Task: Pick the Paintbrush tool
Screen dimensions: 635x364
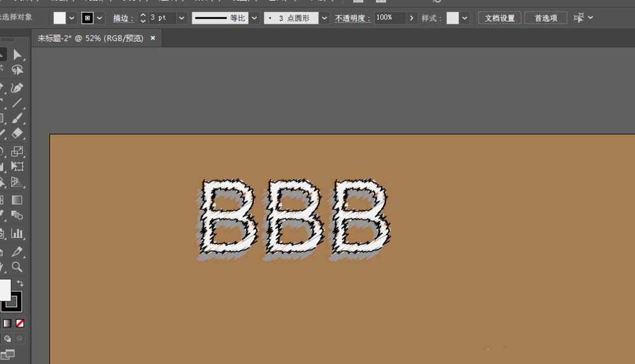Action: tap(17, 119)
